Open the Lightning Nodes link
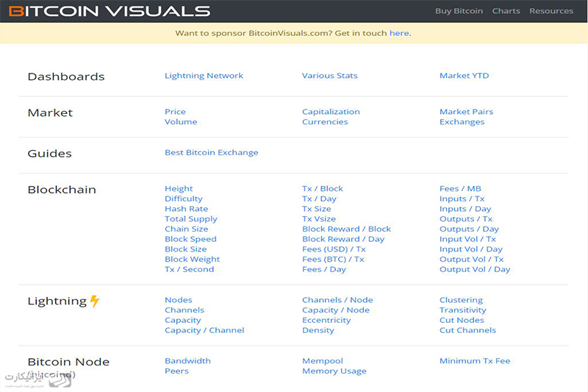Viewport: 588px width, 392px height. tap(178, 300)
